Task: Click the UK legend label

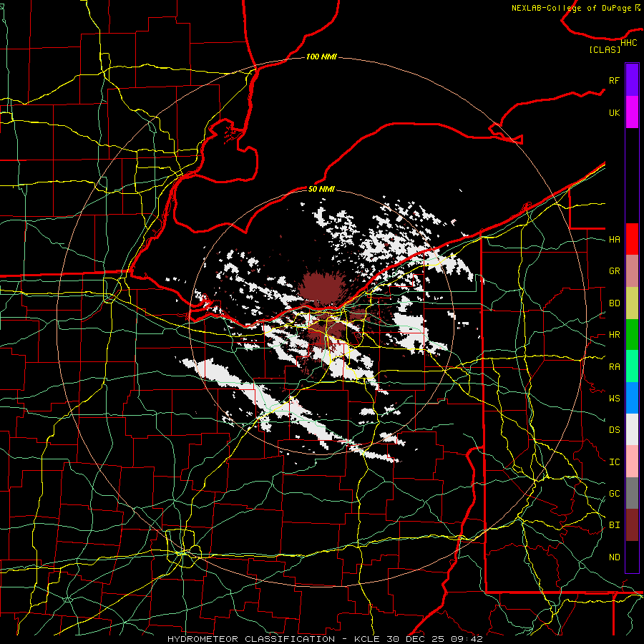Action: 614,112
